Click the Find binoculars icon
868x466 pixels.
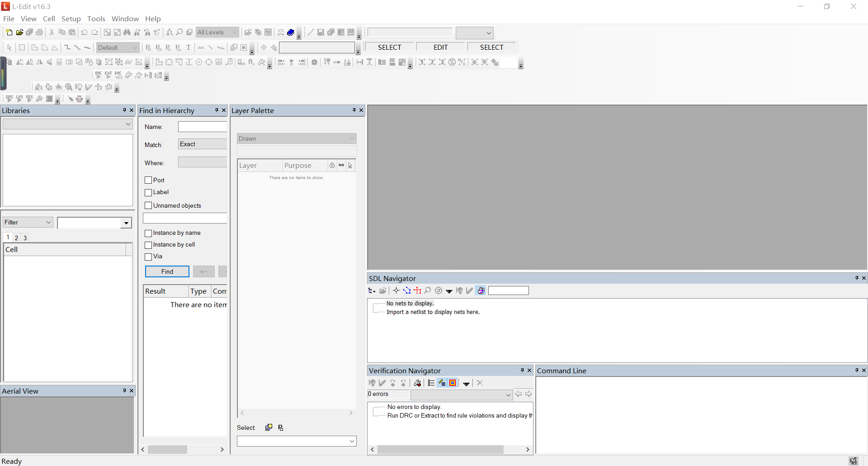click(127, 32)
